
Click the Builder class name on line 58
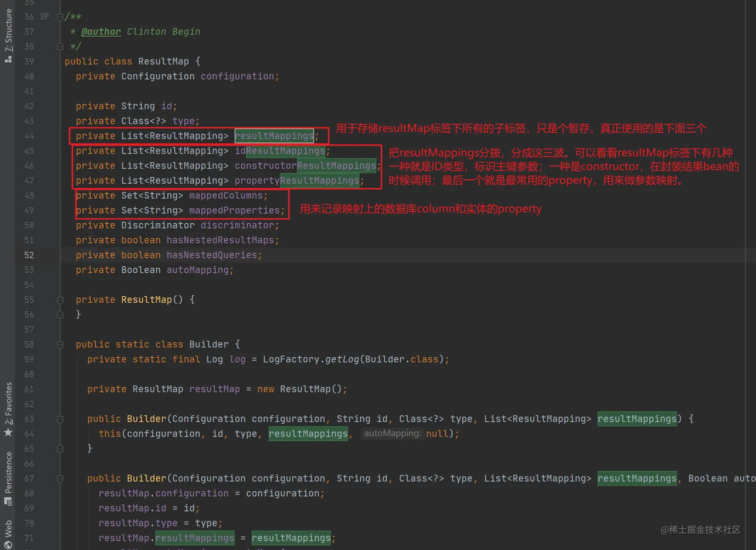[209, 344]
